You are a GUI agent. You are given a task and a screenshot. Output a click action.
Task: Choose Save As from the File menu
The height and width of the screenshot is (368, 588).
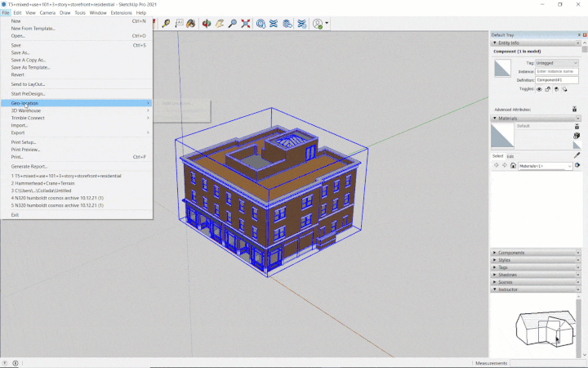[20, 52]
